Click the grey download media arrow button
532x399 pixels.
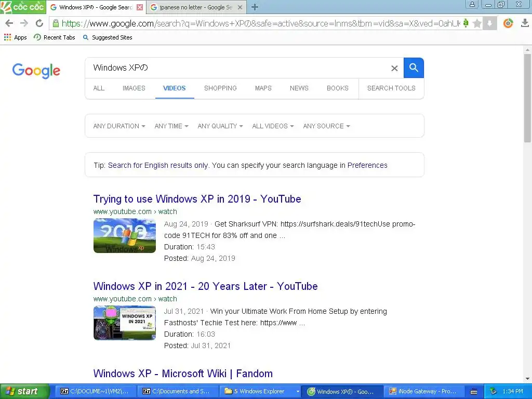click(x=489, y=23)
